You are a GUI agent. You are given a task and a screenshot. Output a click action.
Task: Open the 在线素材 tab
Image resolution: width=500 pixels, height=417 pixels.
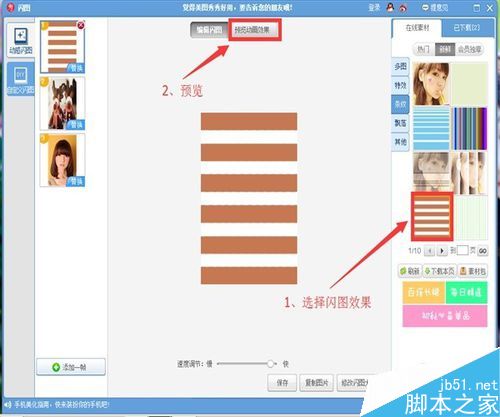click(x=417, y=28)
